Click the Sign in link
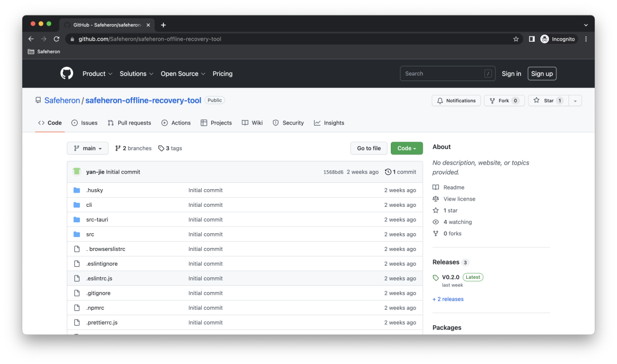The width and height of the screenshot is (617, 364). tap(511, 74)
